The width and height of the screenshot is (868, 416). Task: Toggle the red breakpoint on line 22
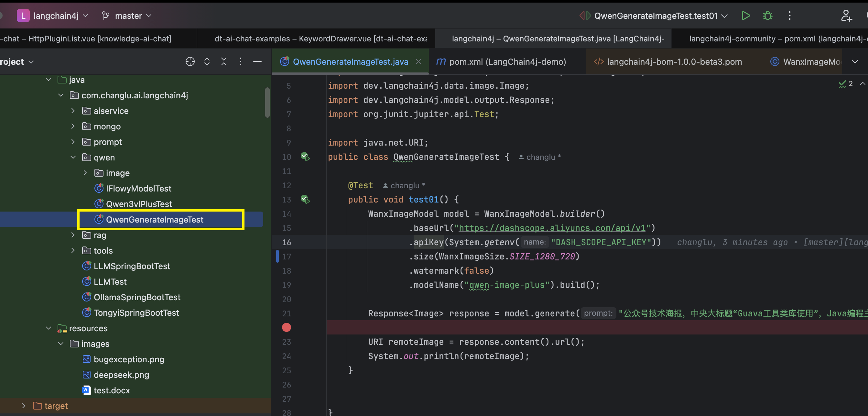pos(287,327)
